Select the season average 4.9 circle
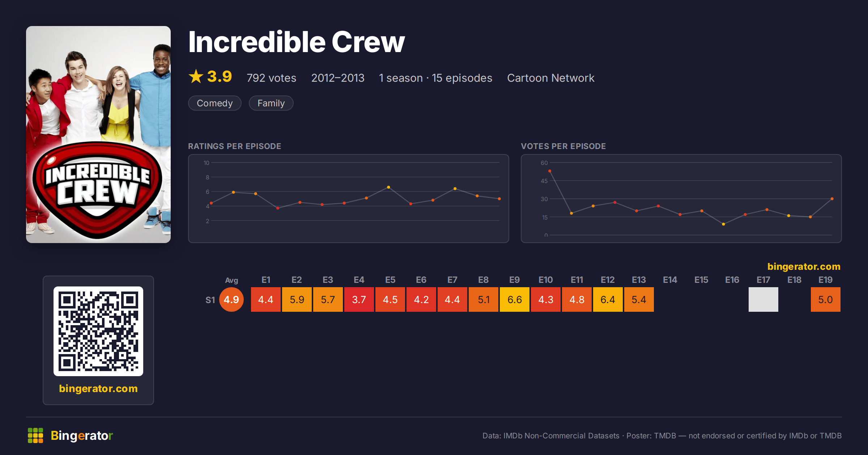This screenshot has height=455, width=868. point(231,299)
